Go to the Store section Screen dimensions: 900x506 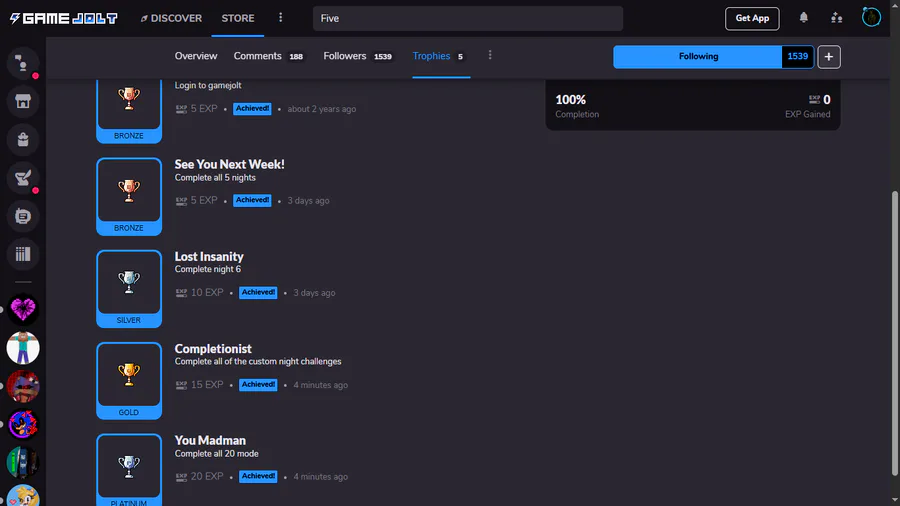click(x=238, y=18)
